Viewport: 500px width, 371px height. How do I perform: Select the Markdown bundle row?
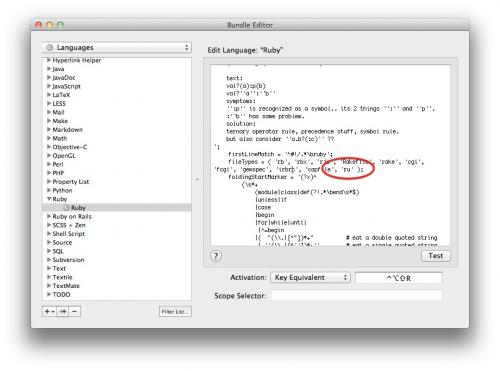(117, 129)
